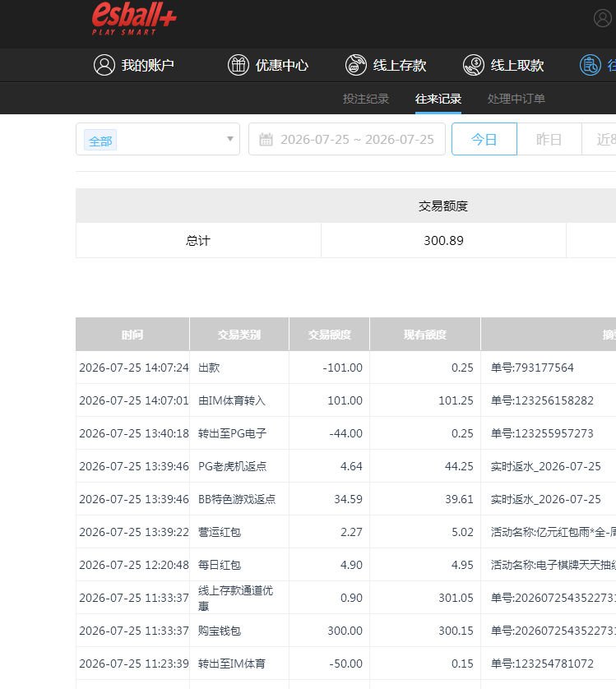The image size is (616, 689).
Task: Click the calendar icon in date field
Action: point(266,139)
